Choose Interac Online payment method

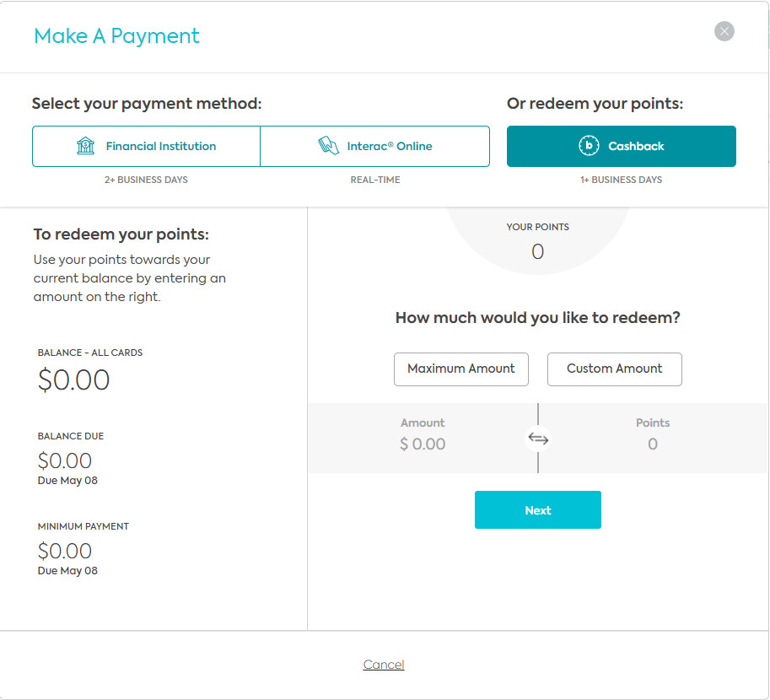click(x=374, y=147)
